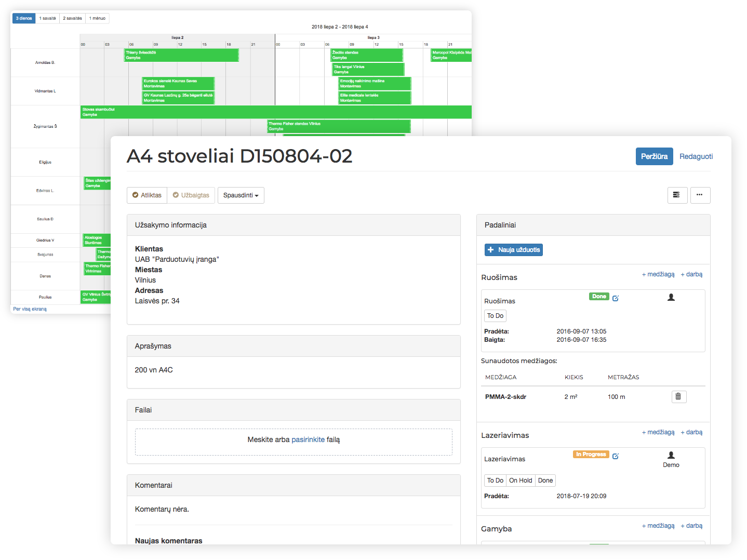Set Lazeriavimas task status to Done
This screenshot has width=747, height=560.
pos(545,481)
